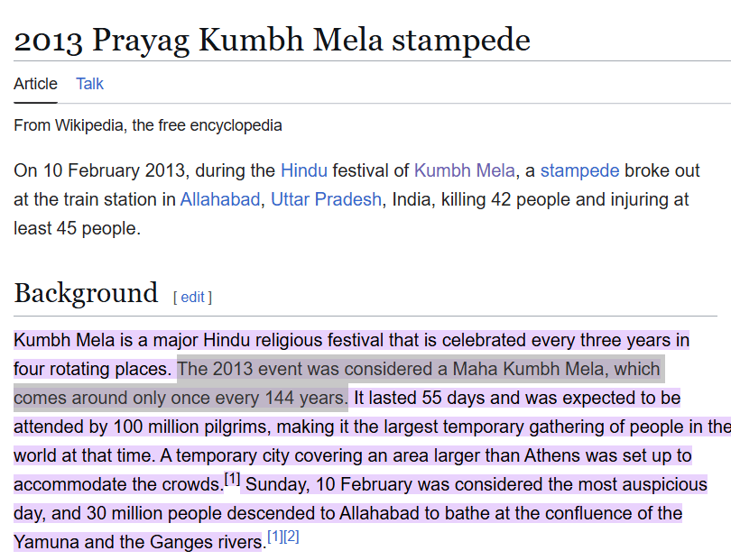Visit the Allahabad link
This screenshot has height=560, width=731.
pos(220,199)
